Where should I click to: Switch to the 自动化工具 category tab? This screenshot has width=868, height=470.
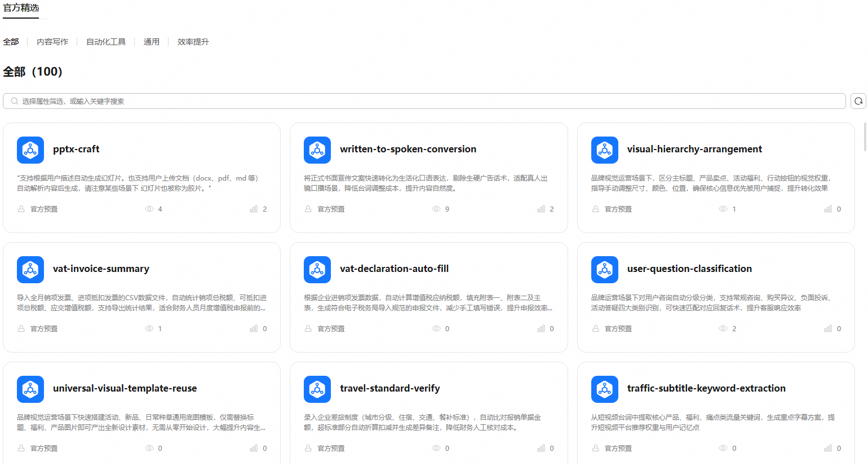tap(106, 42)
